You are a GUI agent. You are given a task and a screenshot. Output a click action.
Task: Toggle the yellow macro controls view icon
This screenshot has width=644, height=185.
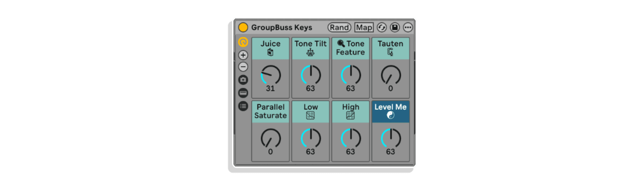click(243, 42)
